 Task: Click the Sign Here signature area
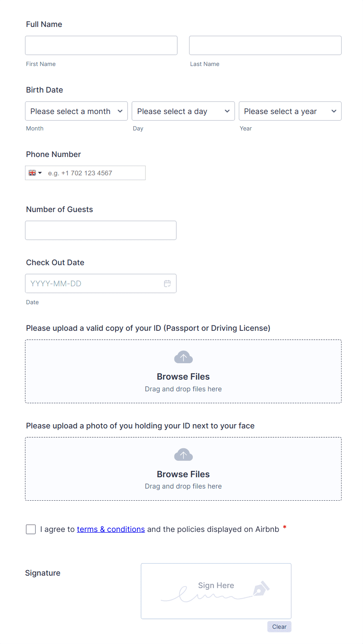(x=215, y=591)
